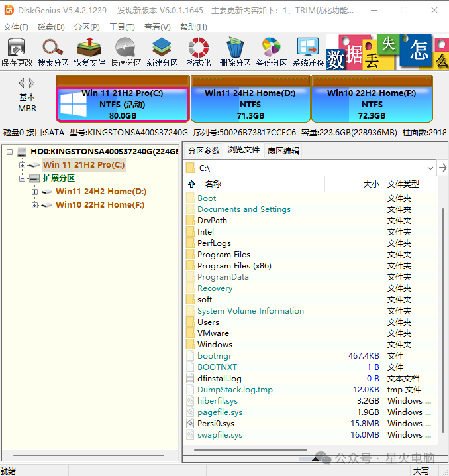Expand the Win 11 21H2 Pro(C:) tree node
The image size is (449, 476).
(22, 165)
